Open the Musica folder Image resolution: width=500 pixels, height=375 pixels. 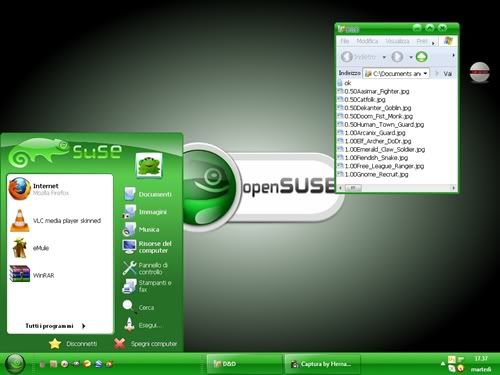click(x=141, y=229)
